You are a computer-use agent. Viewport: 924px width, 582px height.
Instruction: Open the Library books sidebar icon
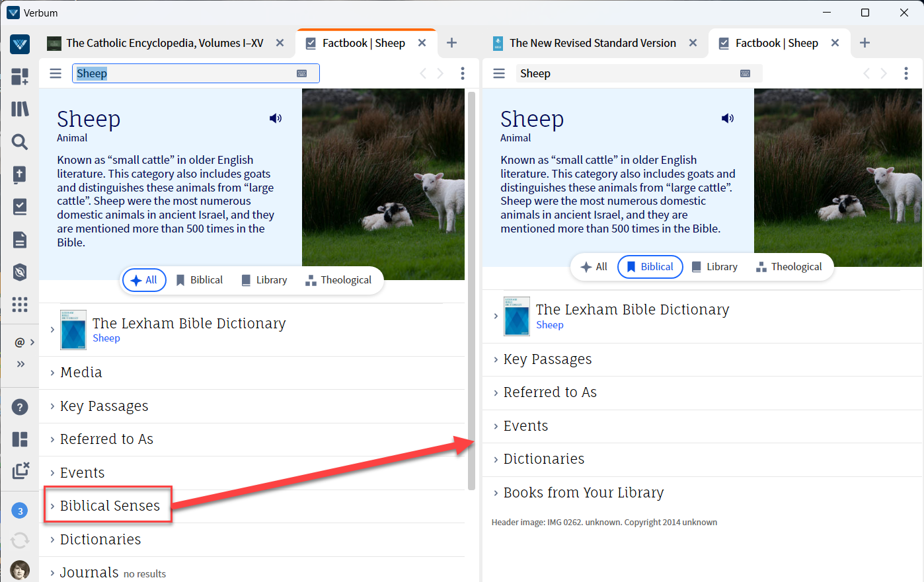coord(20,109)
